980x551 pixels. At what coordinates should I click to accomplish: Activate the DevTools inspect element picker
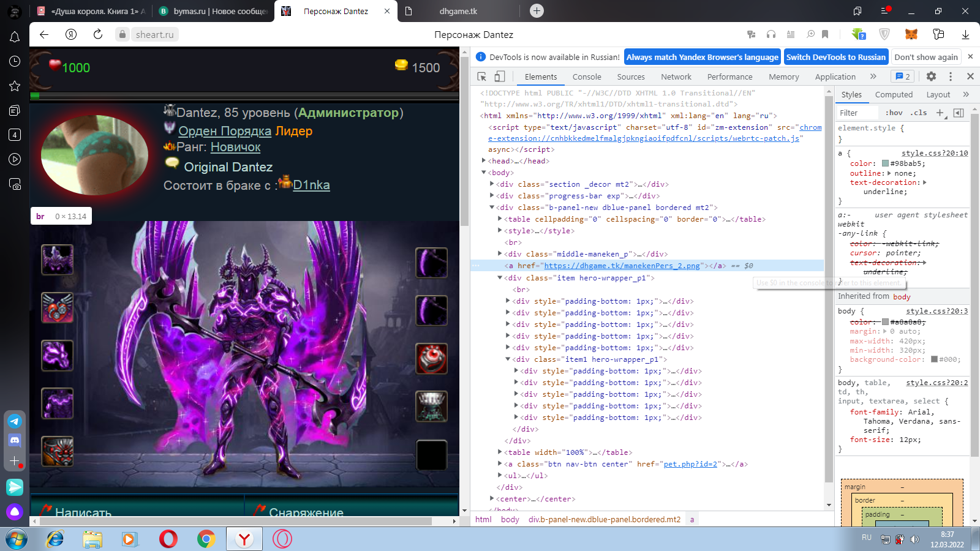pyautogui.click(x=482, y=77)
